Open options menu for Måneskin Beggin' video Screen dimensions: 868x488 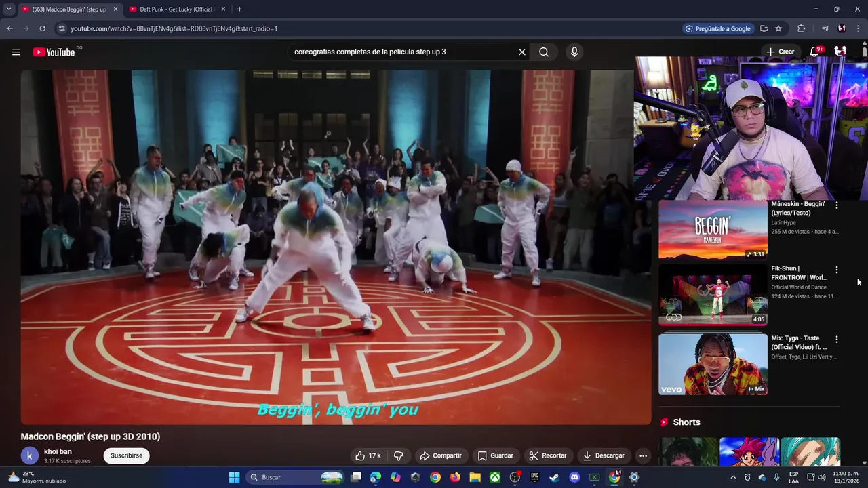[836, 205]
